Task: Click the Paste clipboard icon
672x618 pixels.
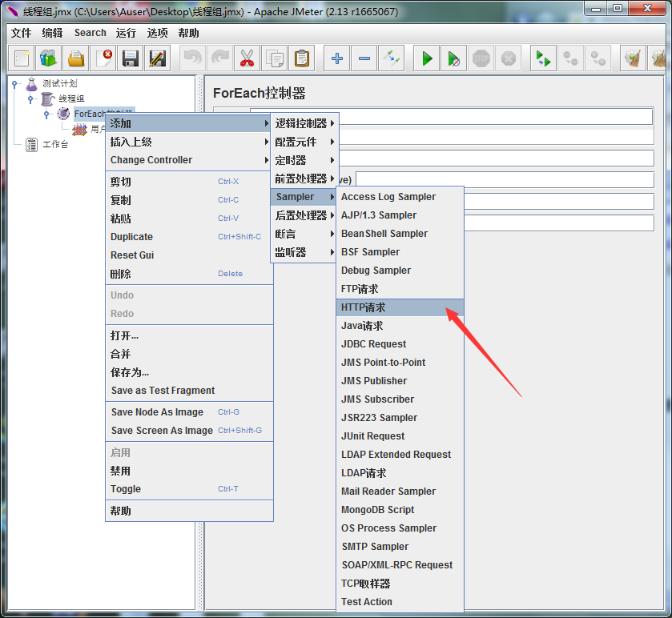Action: click(x=302, y=58)
